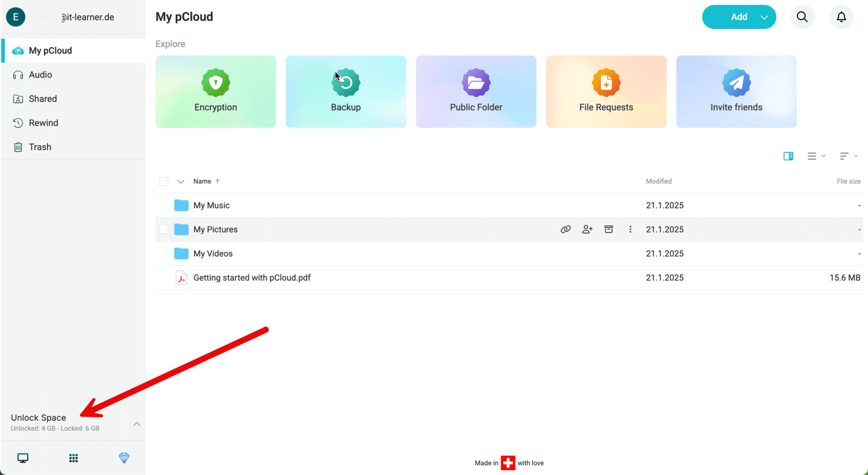868x475 pixels.
Task: Tick the My Pictures row checkbox
Action: coord(164,229)
